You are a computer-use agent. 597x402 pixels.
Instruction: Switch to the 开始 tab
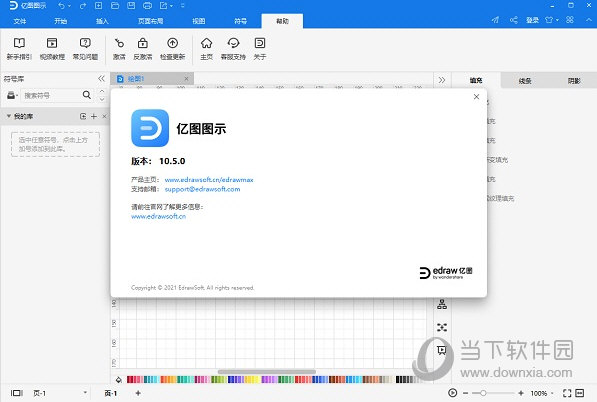click(x=61, y=21)
